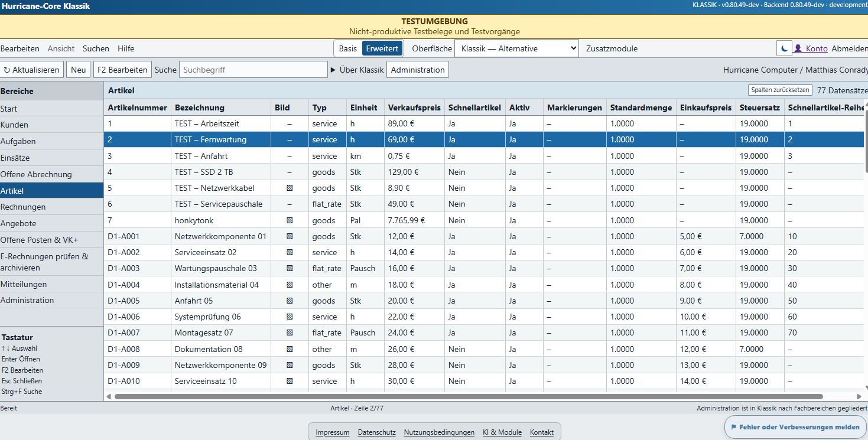868x440 pixels.
Task: Open the image icon for Netzwerkkomponente 09
Action: click(290, 365)
